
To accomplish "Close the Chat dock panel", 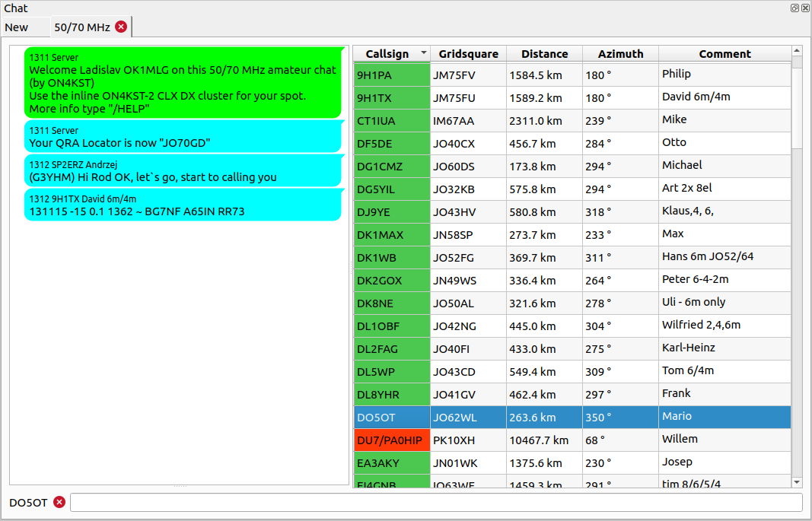I will click(804, 8).
